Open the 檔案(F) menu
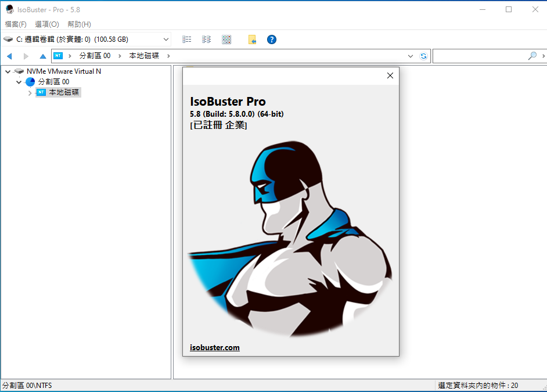The width and height of the screenshot is (547, 392). pos(16,24)
